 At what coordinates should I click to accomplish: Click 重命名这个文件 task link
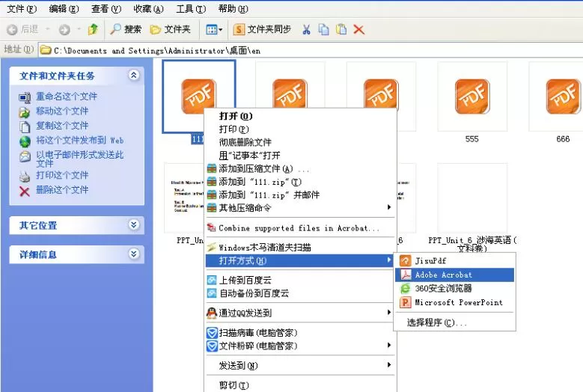pos(67,97)
